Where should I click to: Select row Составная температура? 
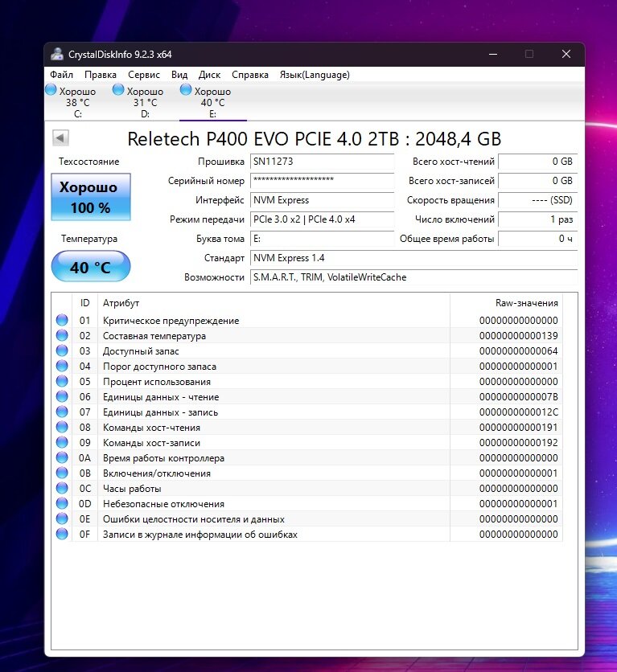point(307,335)
